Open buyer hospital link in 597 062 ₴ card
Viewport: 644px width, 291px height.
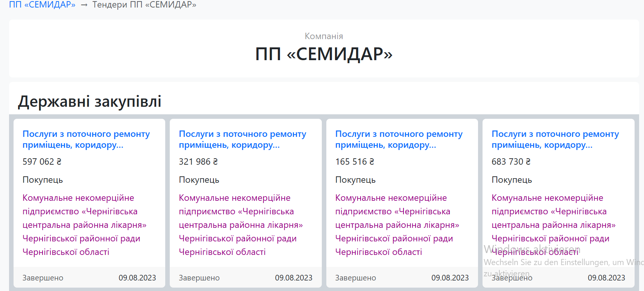(x=84, y=225)
